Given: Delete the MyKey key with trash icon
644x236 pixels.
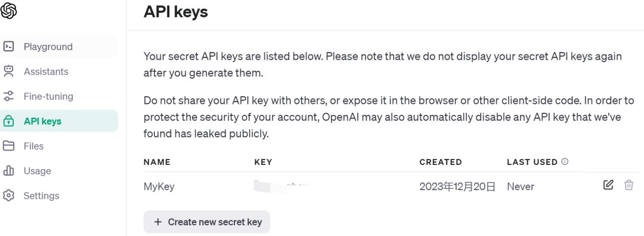Looking at the screenshot, I should pos(629,185).
